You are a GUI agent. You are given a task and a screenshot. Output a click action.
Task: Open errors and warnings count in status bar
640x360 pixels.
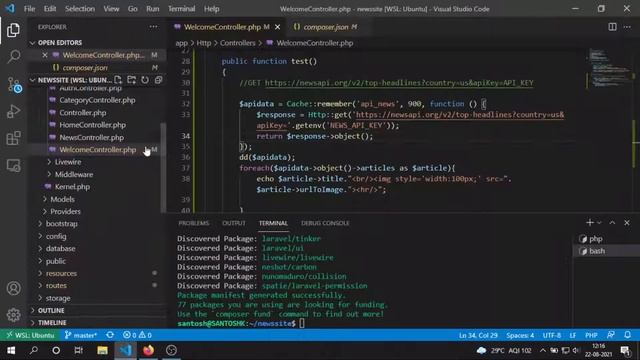coord(137,335)
